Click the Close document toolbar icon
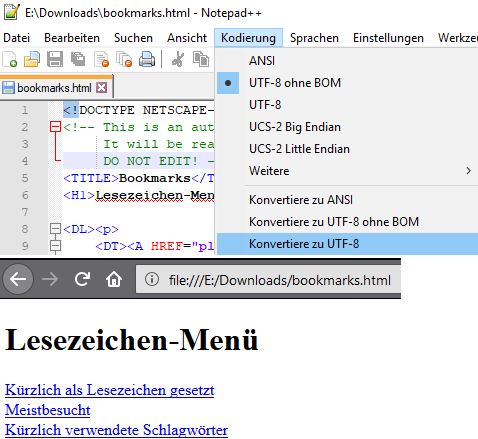 pos(101,60)
